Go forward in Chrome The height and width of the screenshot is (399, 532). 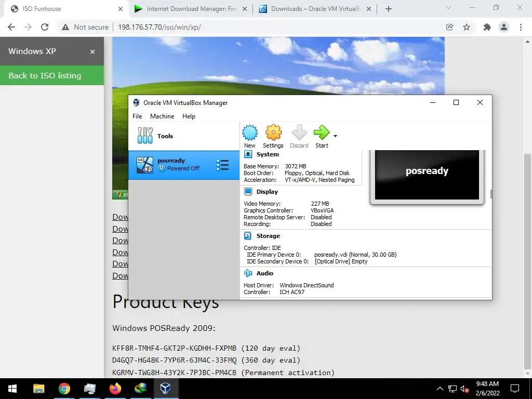pos(28,27)
